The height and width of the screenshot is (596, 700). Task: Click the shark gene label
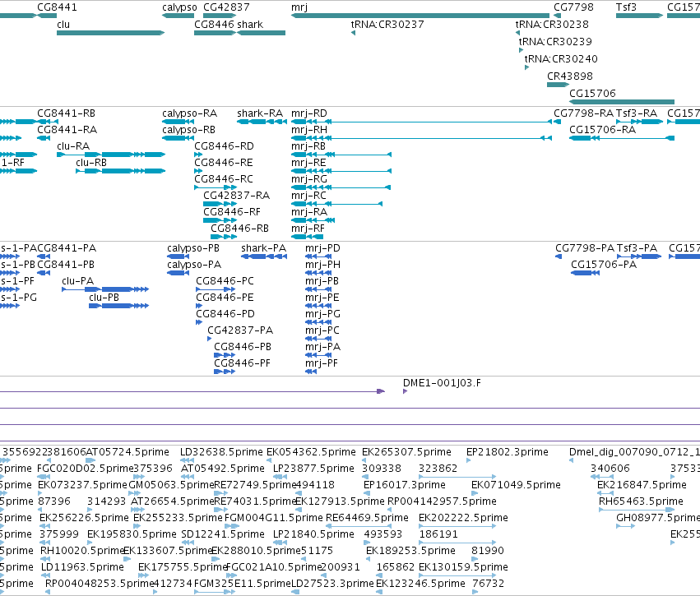(x=250, y=24)
